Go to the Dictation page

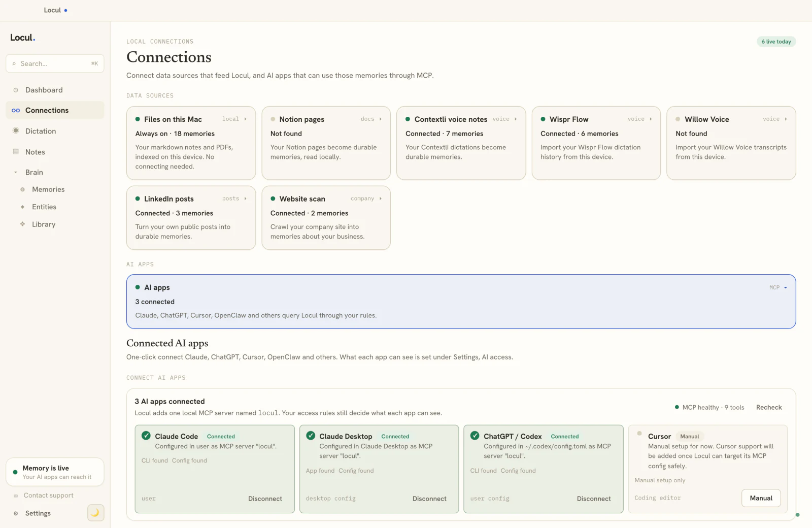click(x=55, y=131)
